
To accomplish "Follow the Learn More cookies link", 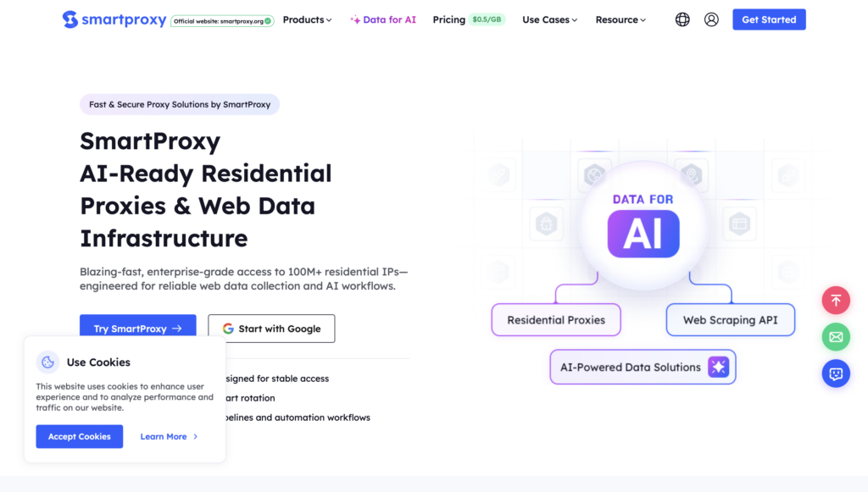I will [169, 437].
